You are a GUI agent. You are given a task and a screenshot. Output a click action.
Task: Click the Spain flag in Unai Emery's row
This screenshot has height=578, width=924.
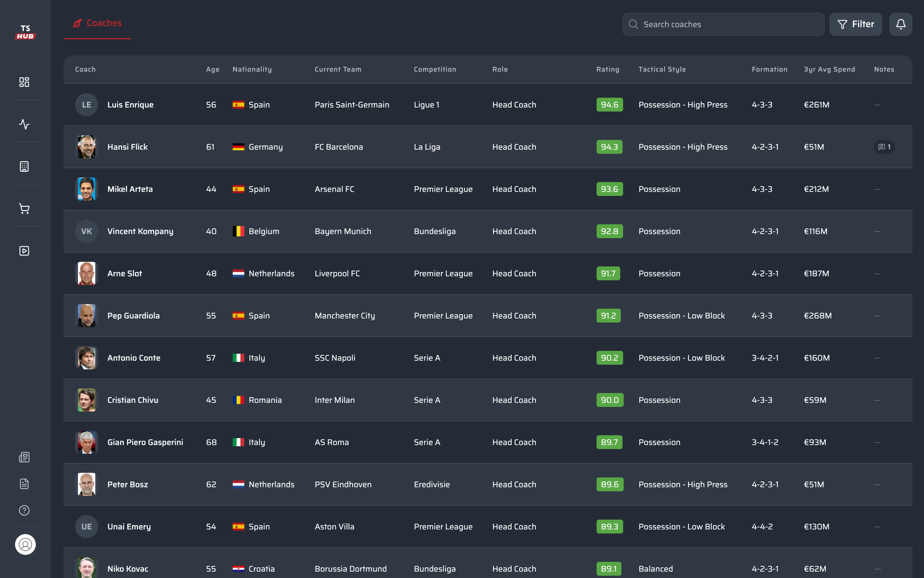click(238, 526)
